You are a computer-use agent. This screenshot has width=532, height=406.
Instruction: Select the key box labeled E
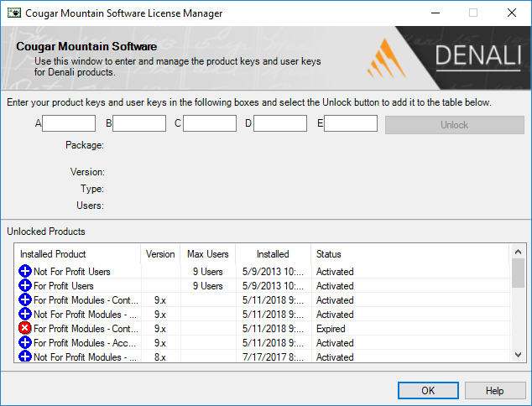click(x=351, y=123)
